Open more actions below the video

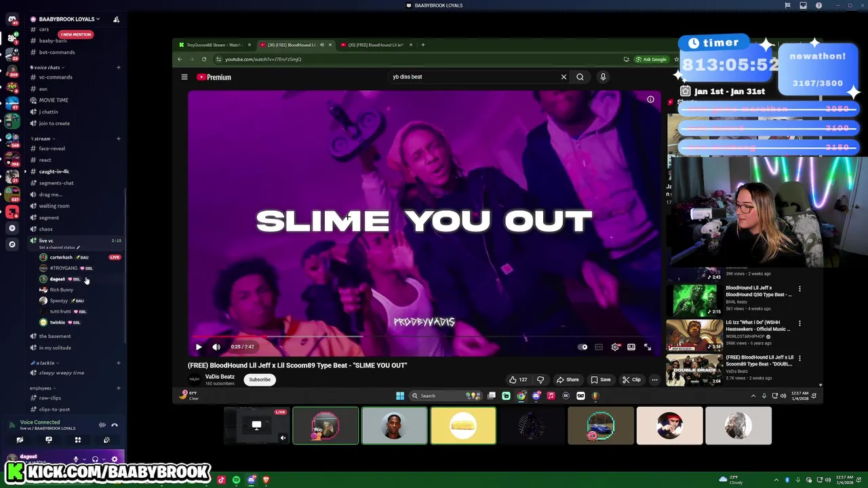pos(654,380)
